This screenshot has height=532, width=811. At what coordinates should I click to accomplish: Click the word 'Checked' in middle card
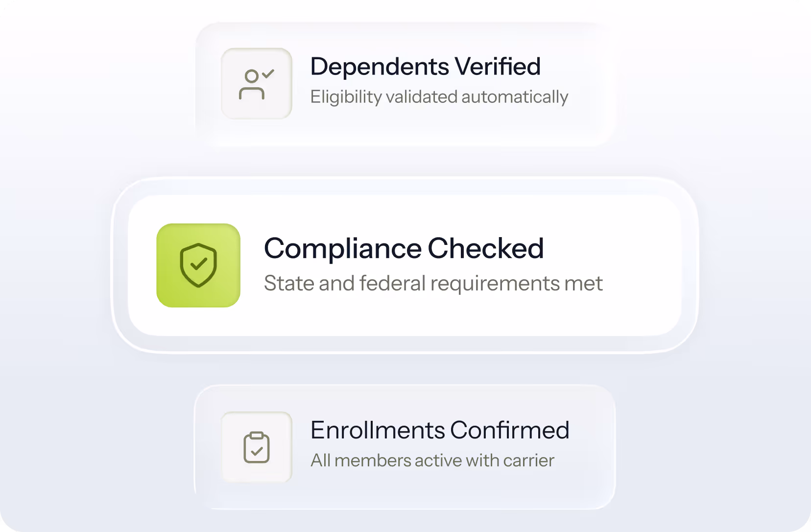486,248
